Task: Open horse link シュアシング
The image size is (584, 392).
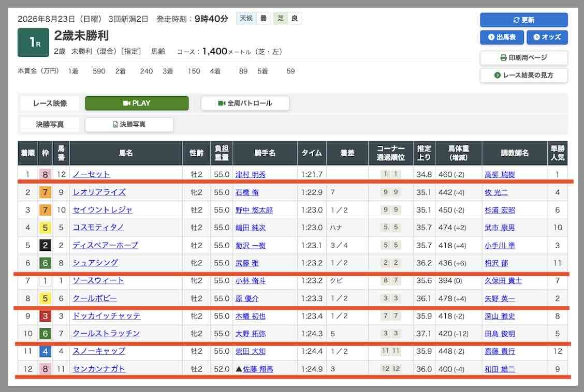Action: pos(95,263)
